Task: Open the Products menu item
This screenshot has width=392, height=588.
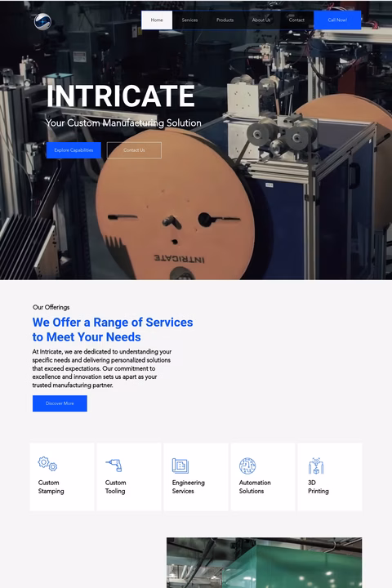Action: point(225,20)
